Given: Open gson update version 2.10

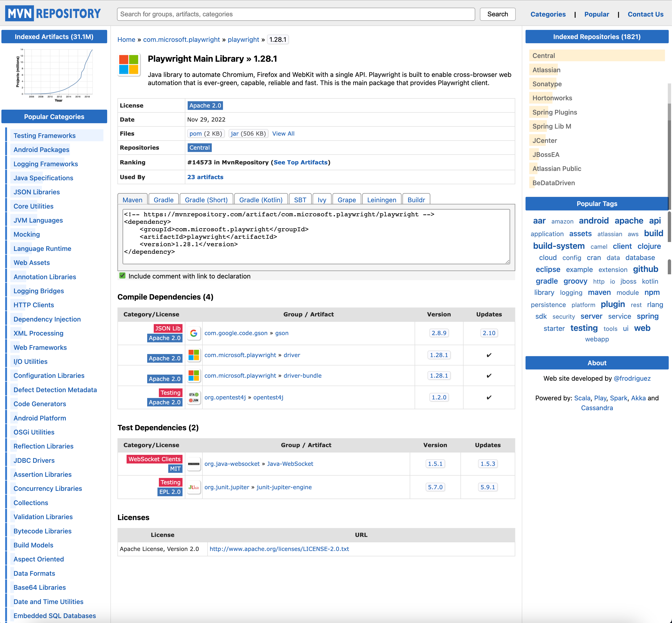Looking at the screenshot, I should tap(489, 333).
